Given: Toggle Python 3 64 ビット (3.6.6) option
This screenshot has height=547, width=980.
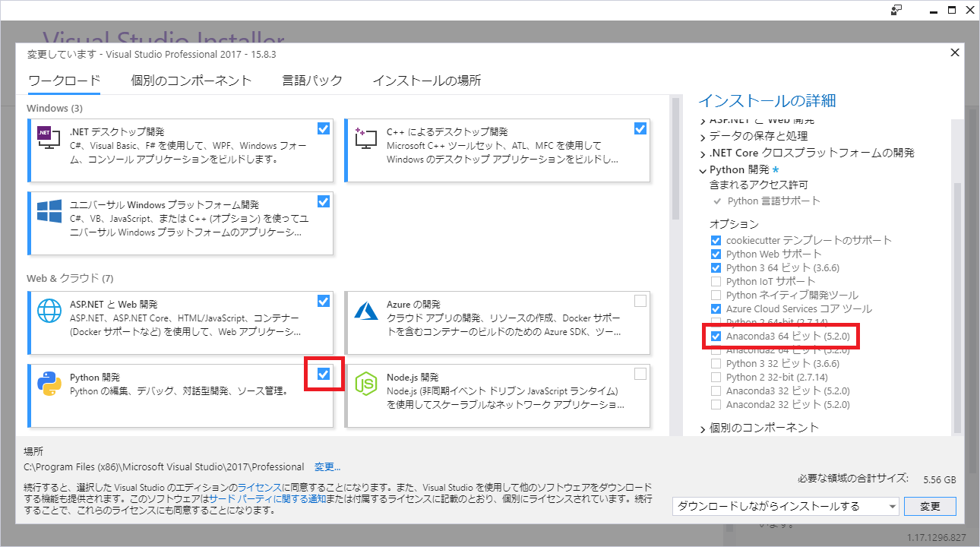Looking at the screenshot, I should pos(716,267).
